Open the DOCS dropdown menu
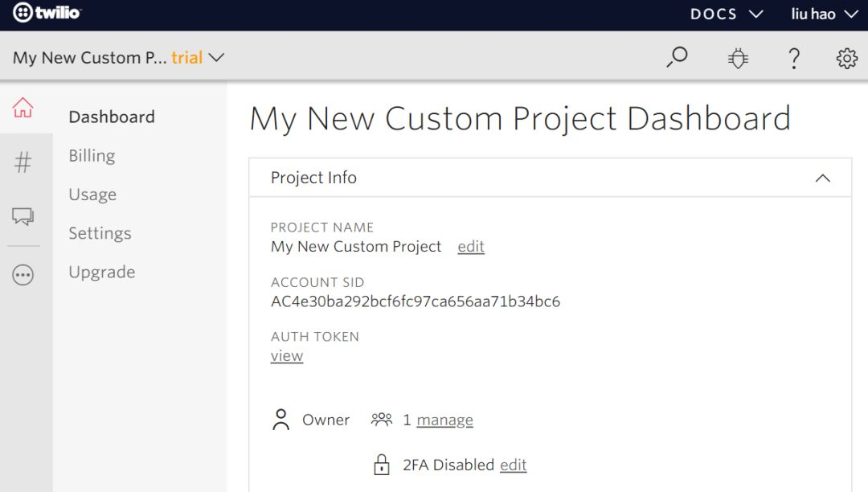The width and height of the screenshot is (868, 492). (x=727, y=14)
